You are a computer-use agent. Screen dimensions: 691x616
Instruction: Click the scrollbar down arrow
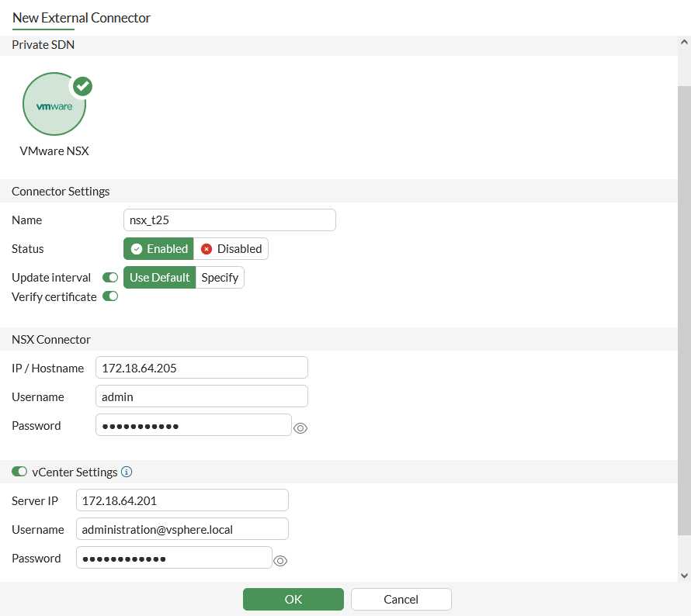click(684, 575)
